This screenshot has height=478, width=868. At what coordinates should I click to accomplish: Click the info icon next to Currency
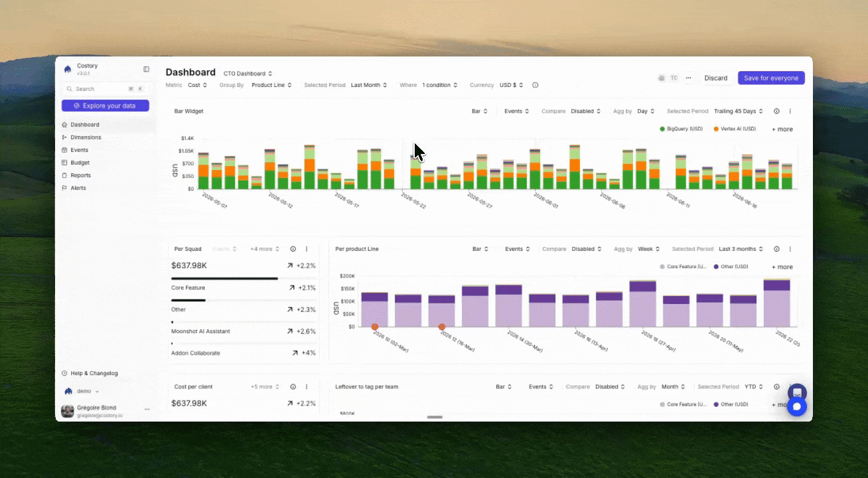point(536,85)
